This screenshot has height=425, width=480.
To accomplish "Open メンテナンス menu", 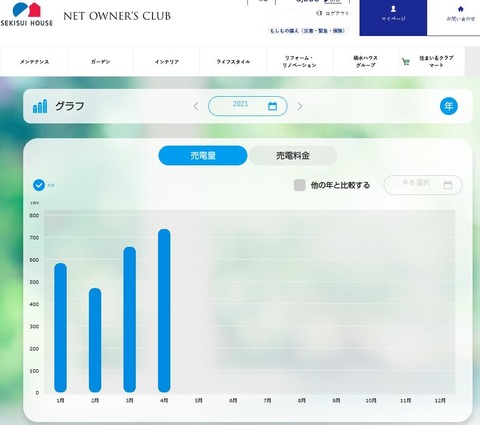I will tap(34, 62).
